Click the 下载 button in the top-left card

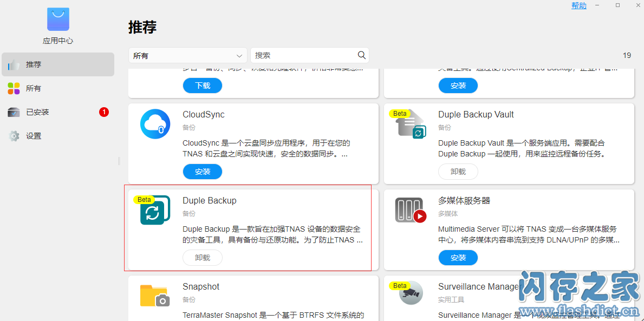[203, 86]
